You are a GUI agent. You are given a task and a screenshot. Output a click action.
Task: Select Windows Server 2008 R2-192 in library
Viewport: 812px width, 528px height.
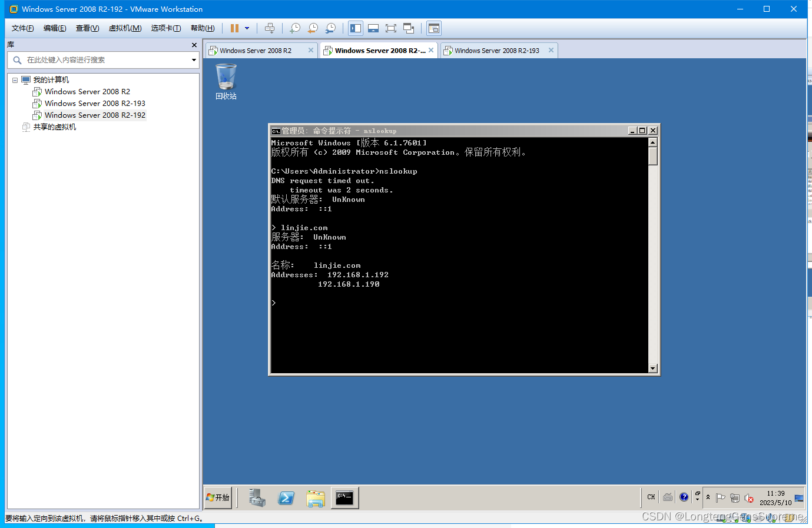click(95, 115)
